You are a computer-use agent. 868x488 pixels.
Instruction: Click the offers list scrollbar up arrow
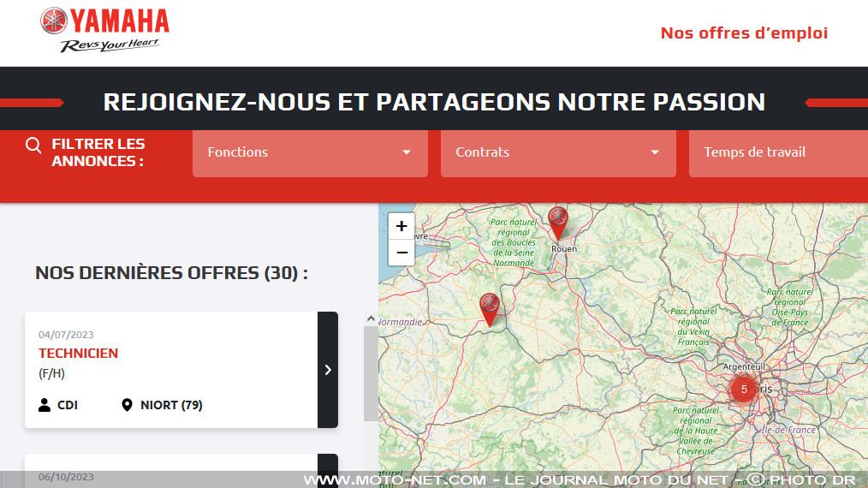(371, 319)
